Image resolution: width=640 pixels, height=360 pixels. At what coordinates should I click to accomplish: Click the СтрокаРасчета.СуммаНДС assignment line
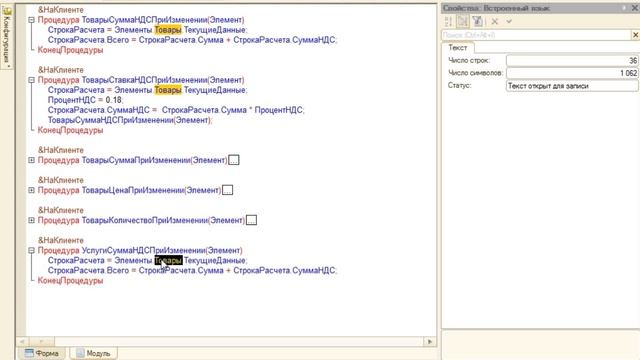(176, 110)
